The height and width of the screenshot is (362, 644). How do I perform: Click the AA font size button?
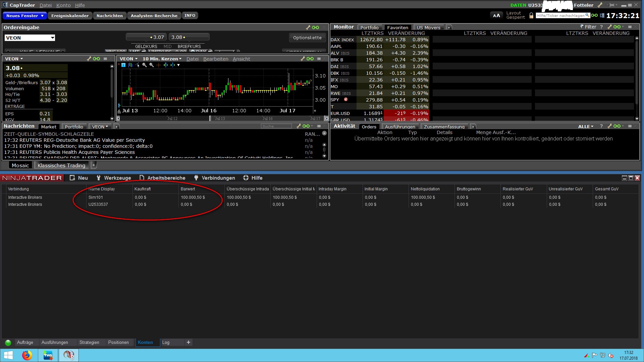(496, 15)
